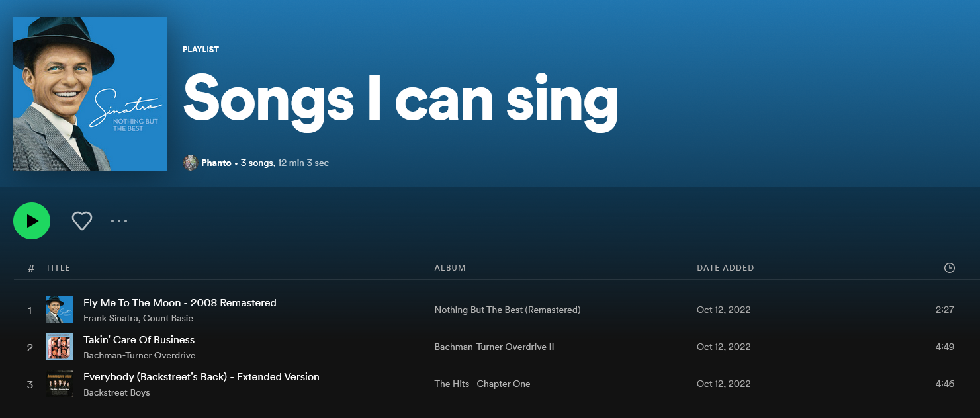
Task: Like the playlist with the heart icon
Action: [x=82, y=221]
